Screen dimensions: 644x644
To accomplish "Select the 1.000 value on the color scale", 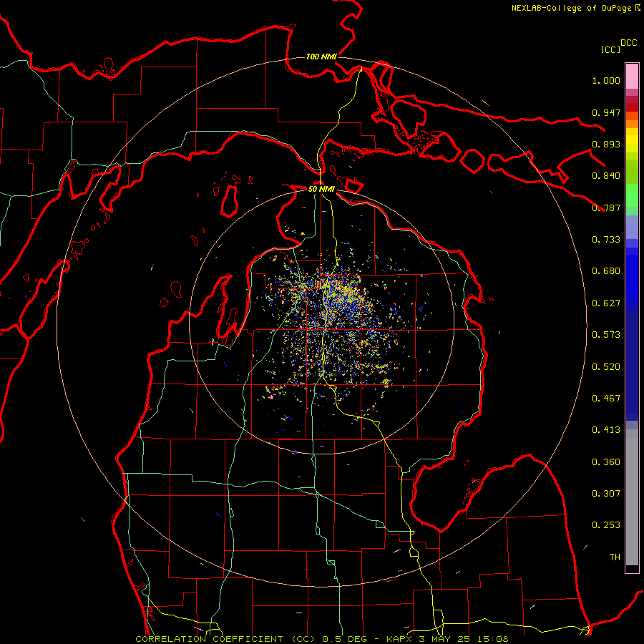I will pos(606,80).
